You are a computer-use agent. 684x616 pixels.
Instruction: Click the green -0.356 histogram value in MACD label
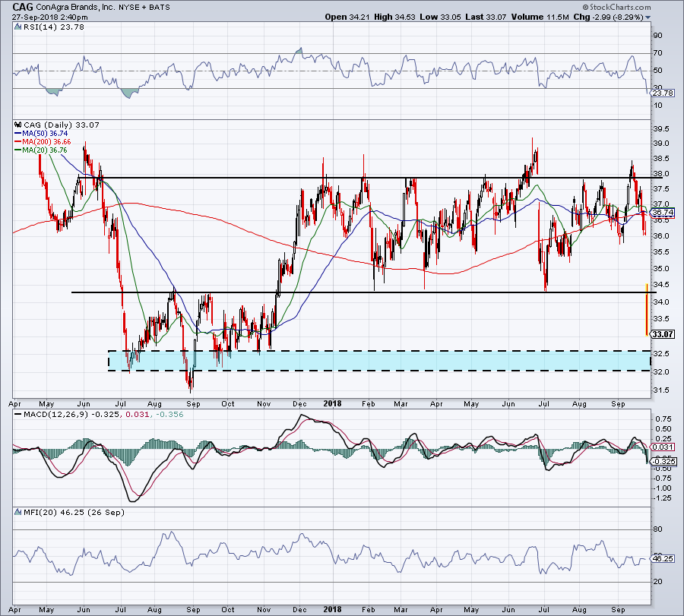coord(169,414)
